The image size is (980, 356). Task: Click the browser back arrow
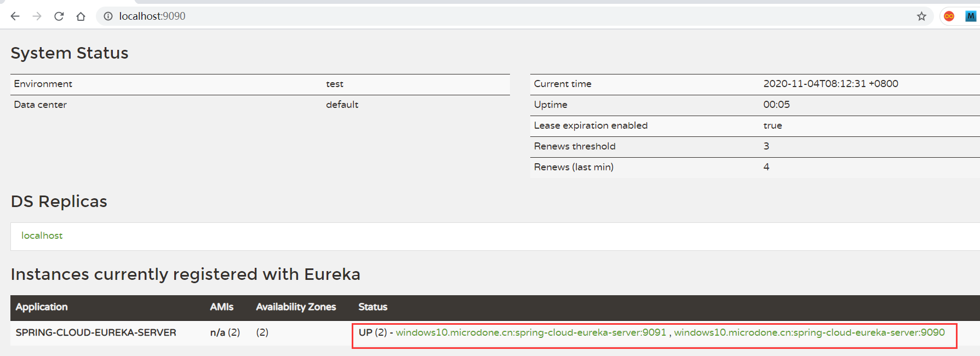[15, 16]
